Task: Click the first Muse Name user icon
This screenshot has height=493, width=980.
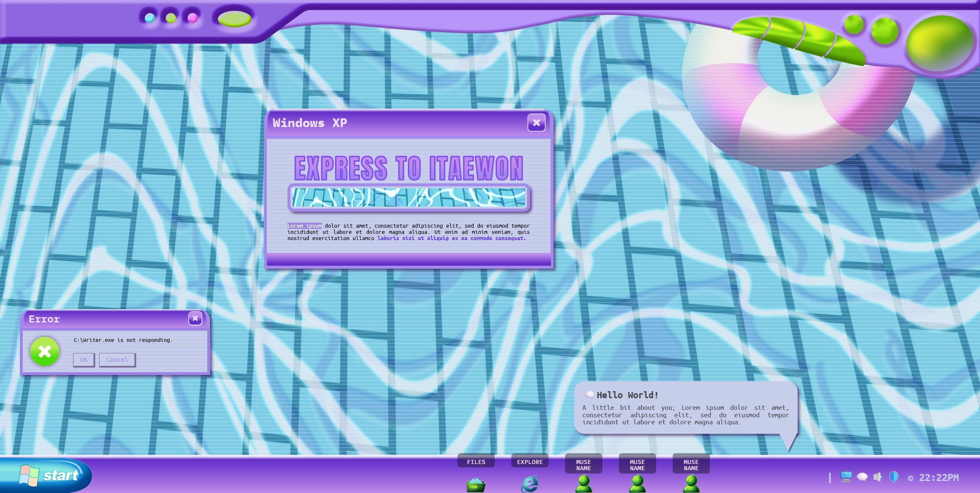Action: point(583,484)
